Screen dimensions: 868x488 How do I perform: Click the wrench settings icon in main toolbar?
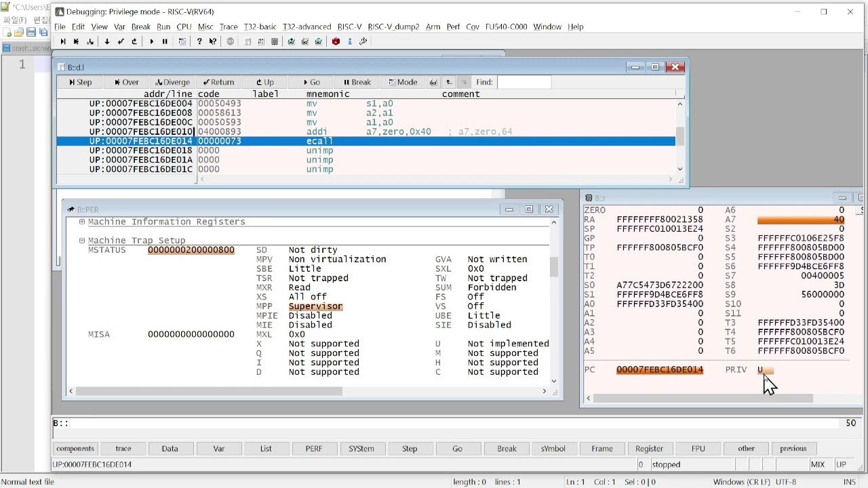coord(363,41)
